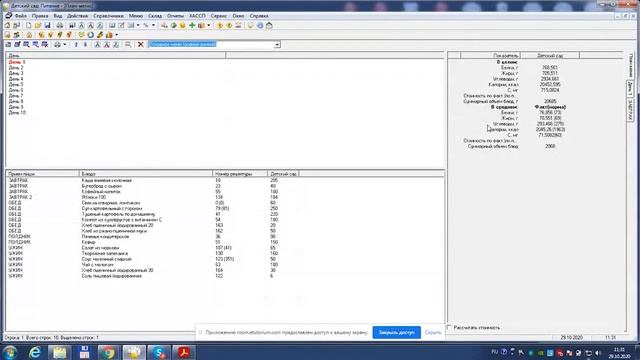Open Adobe Reader from the taskbar

pos(184,352)
